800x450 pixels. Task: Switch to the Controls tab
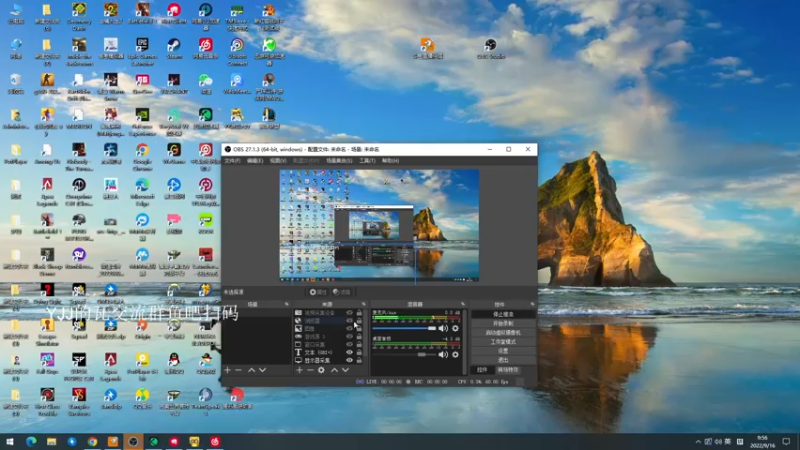coord(482,370)
